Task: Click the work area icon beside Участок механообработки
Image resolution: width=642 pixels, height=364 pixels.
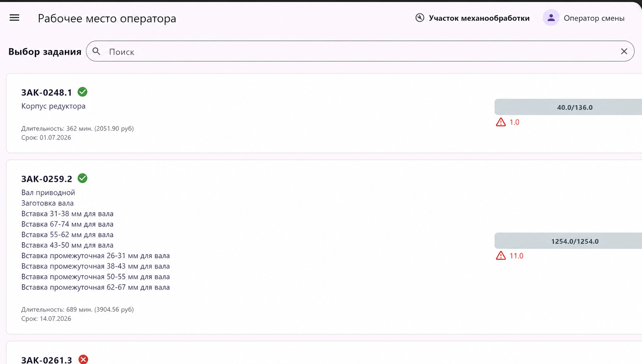Action: [420, 18]
